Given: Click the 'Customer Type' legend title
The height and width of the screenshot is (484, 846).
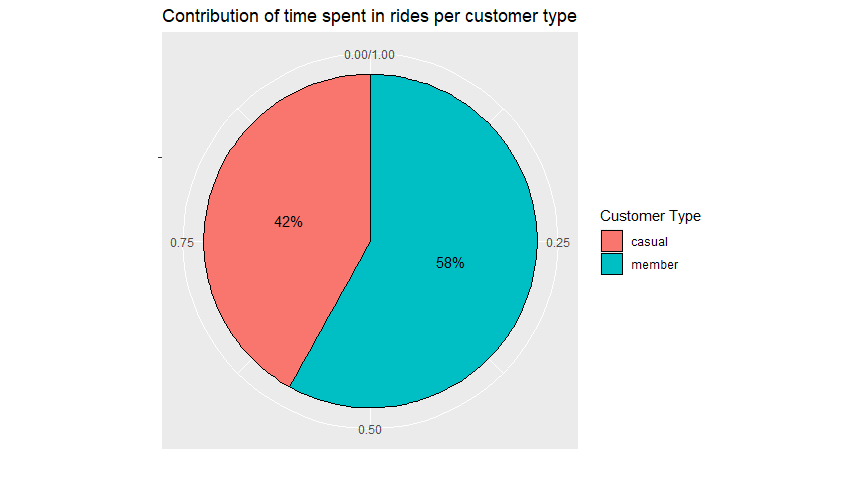Looking at the screenshot, I should [x=650, y=216].
